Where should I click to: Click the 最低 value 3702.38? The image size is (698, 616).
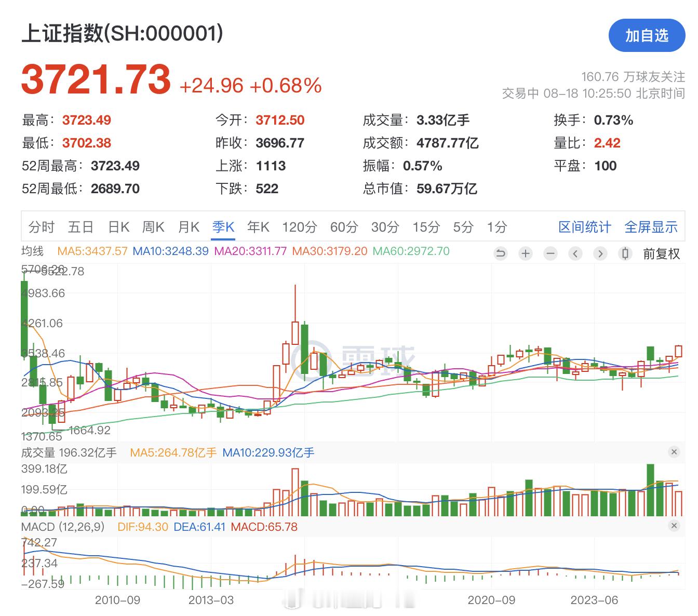pos(87,143)
